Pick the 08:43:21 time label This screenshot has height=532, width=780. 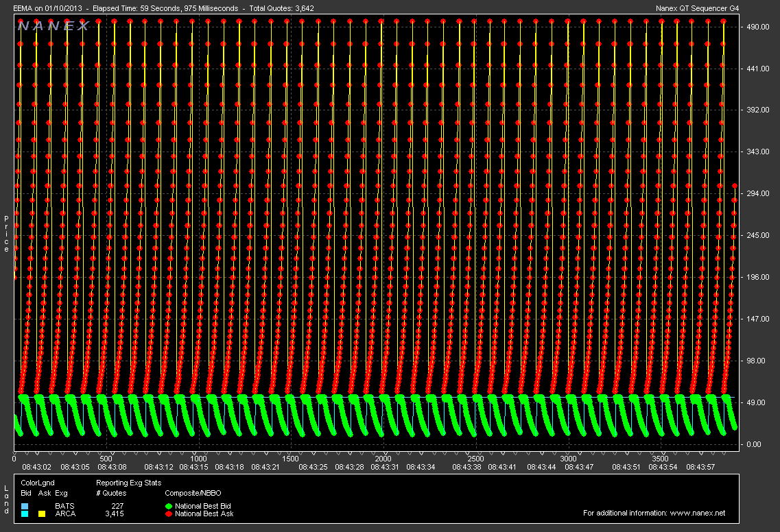[x=265, y=467]
